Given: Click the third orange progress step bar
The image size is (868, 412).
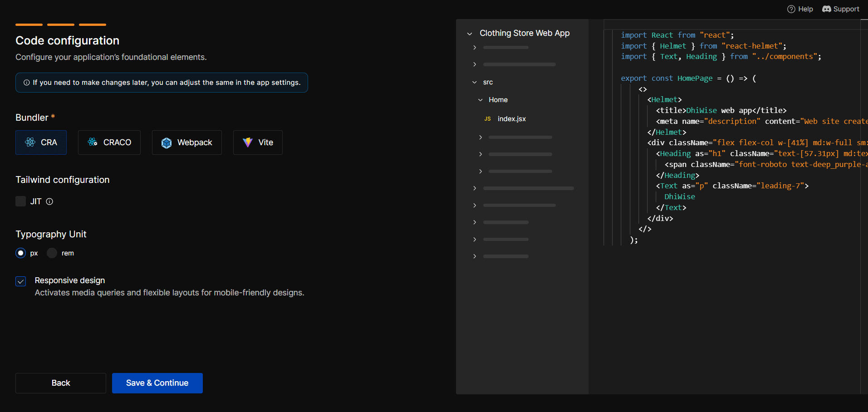Looking at the screenshot, I should 93,25.
